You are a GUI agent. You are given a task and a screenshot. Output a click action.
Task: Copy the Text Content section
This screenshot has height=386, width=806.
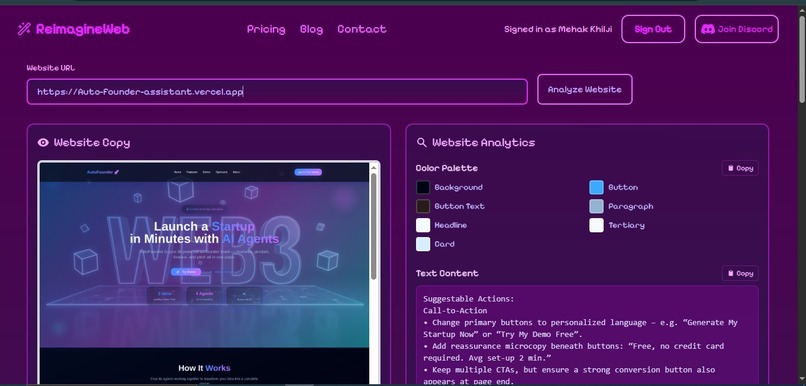[x=740, y=273]
